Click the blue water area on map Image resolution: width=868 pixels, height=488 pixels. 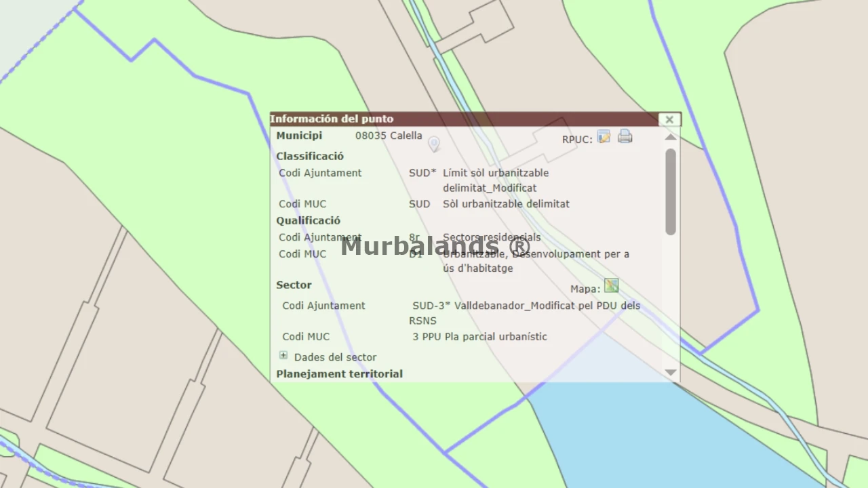(651, 434)
